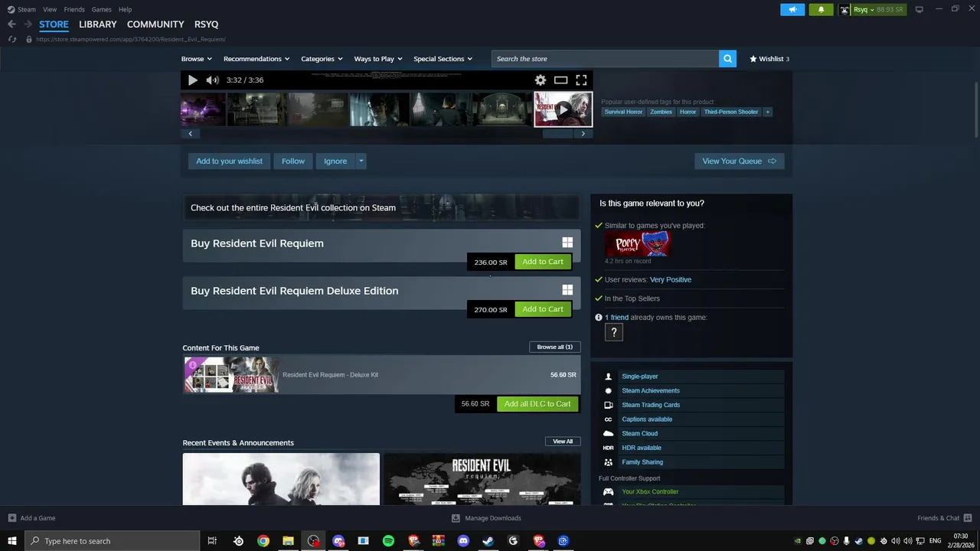
Task: Click View All announcements
Action: (x=563, y=442)
